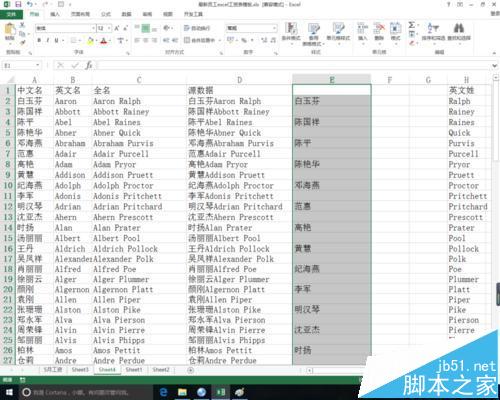500x400 pixels.
Task: Click the text orientation icon
Action: tap(167, 28)
